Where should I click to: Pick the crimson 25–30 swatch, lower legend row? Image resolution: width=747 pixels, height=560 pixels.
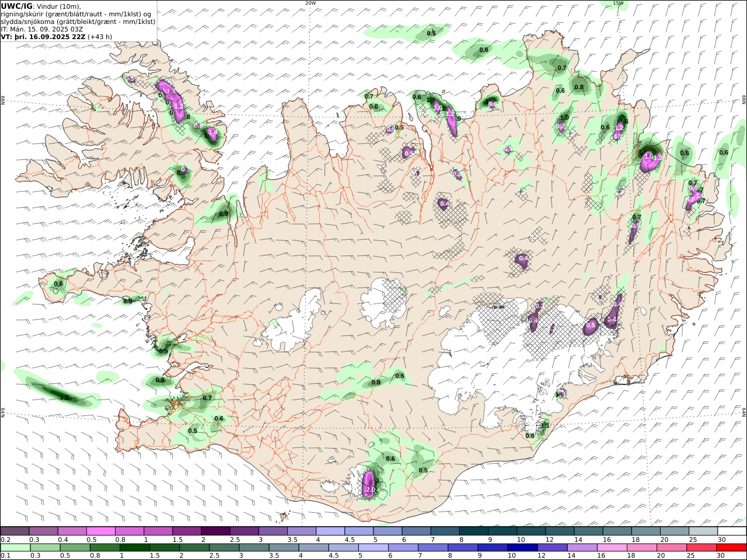pos(701,548)
